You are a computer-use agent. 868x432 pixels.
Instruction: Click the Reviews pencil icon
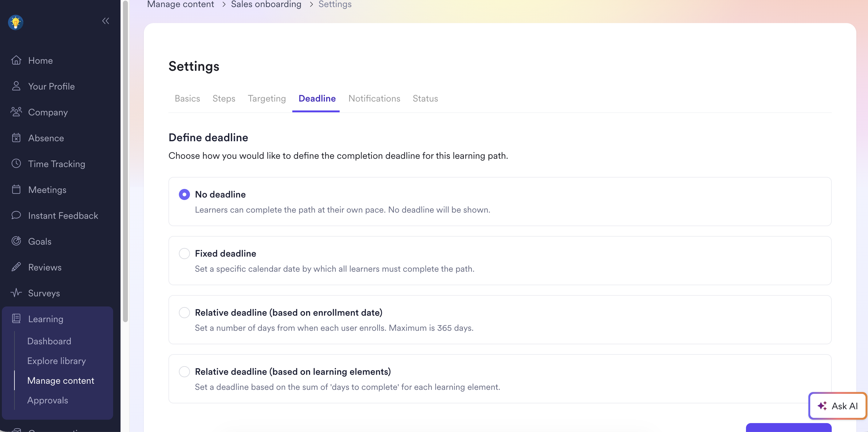pos(16,267)
